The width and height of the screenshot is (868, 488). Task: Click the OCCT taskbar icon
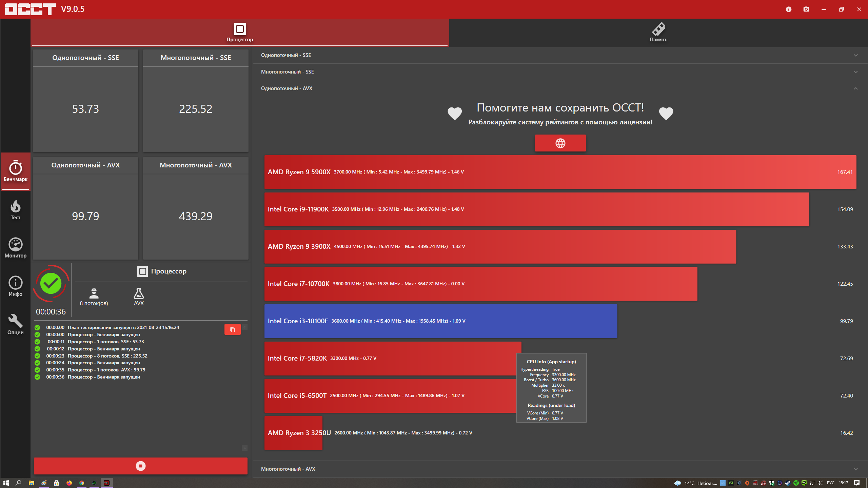click(x=106, y=483)
